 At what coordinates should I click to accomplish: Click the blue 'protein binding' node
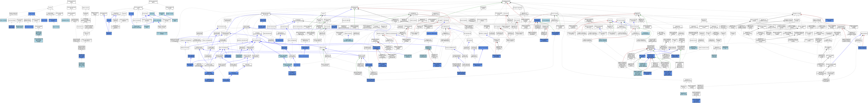click(32, 14)
